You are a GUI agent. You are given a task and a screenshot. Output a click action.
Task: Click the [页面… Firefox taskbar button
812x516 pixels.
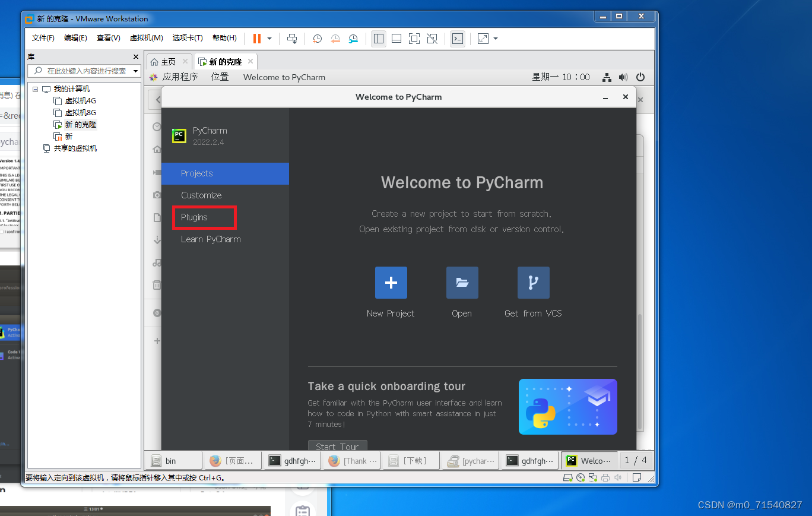[233, 461]
